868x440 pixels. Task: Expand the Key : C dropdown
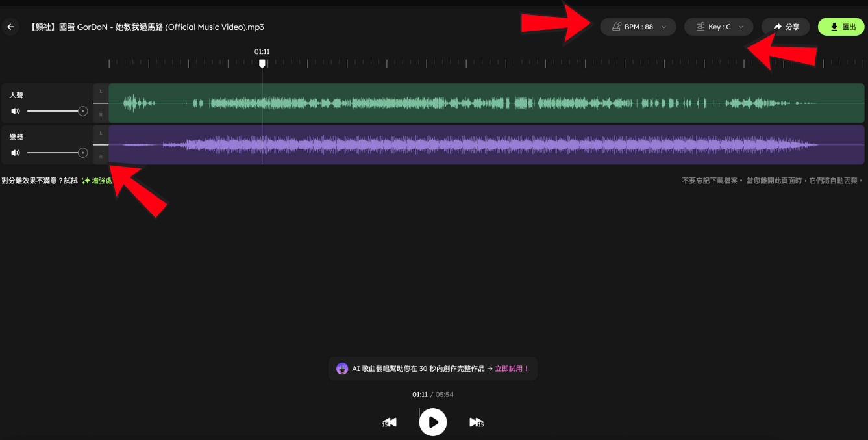pos(718,27)
